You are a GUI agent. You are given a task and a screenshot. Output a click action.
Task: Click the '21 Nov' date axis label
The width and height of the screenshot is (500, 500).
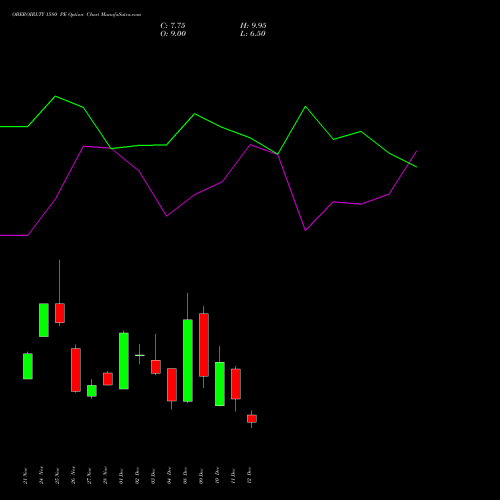pos(25,476)
